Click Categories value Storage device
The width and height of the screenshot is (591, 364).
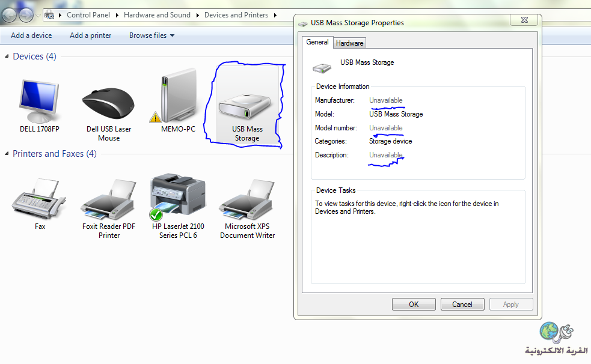(390, 141)
